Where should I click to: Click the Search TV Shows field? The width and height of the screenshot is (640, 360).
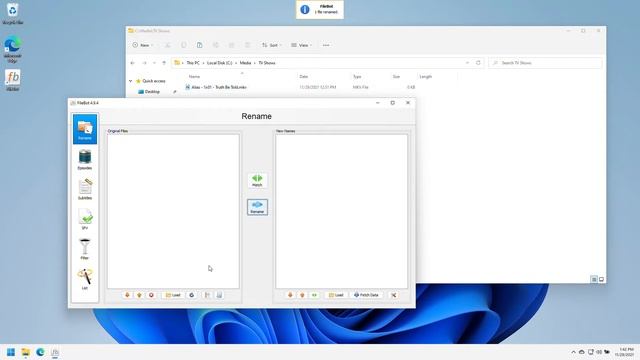click(545, 63)
